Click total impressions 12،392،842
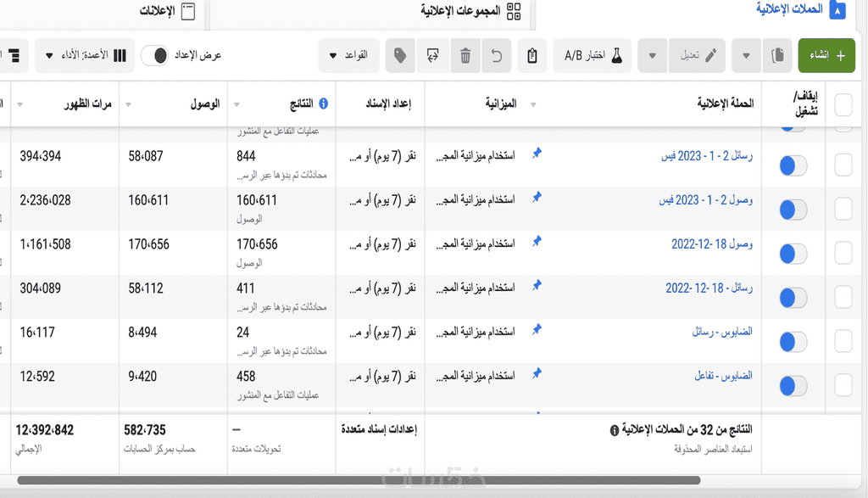Image resolution: width=868 pixels, height=498 pixels. click(44, 430)
